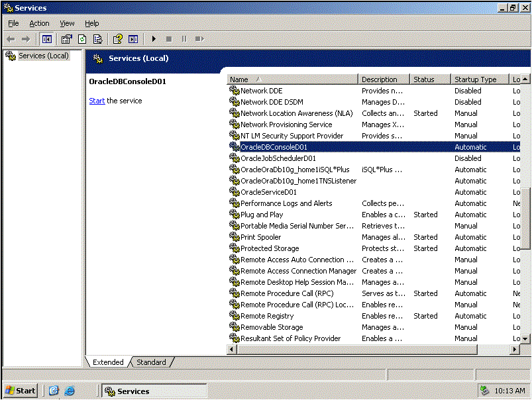Switch to the Standard tab
Image resolution: width=532 pixels, height=400 pixels.
151,362
